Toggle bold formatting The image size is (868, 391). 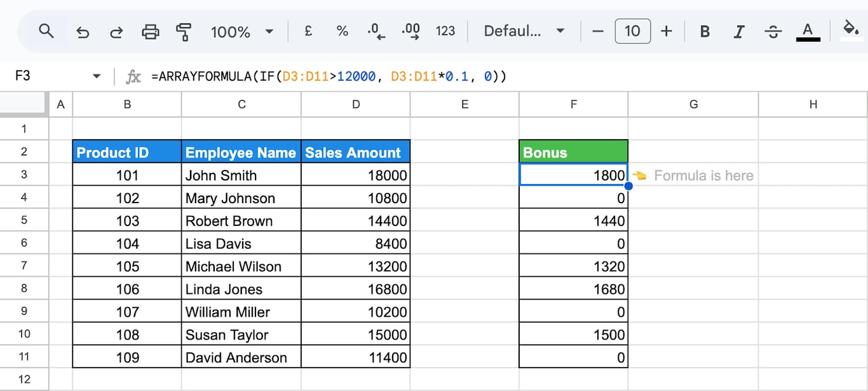pyautogui.click(x=705, y=31)
